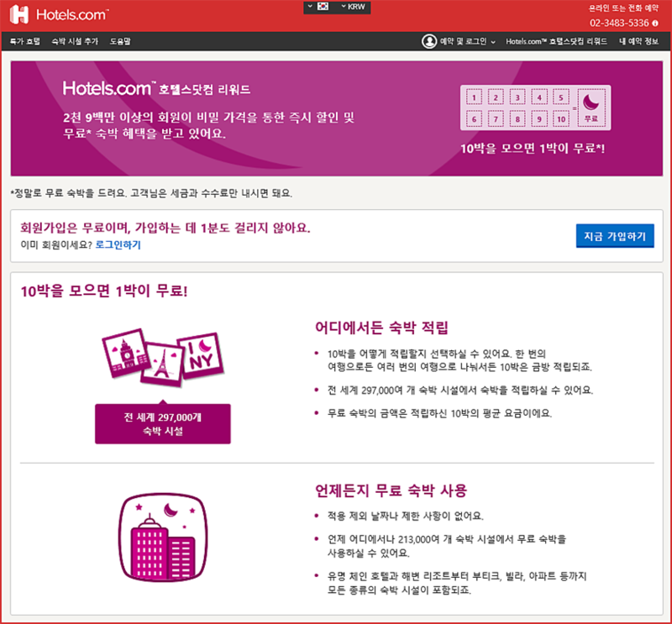Click the I love NY photo icon
672x624 pixels.
coord(201,356)
